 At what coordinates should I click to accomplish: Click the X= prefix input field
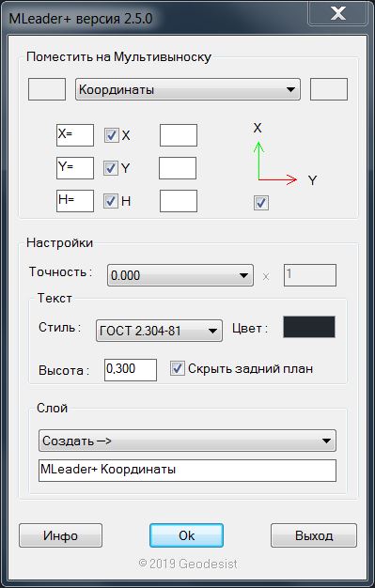click(75, 135)
